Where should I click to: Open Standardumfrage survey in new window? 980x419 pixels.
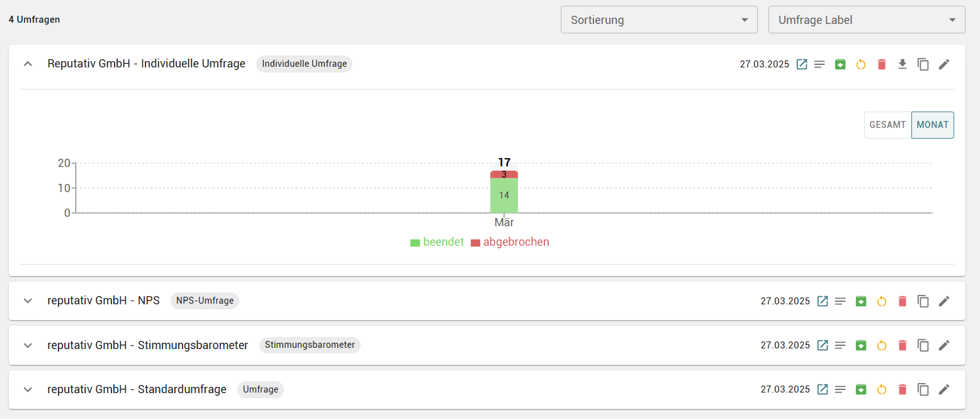[x=823, y=389]
